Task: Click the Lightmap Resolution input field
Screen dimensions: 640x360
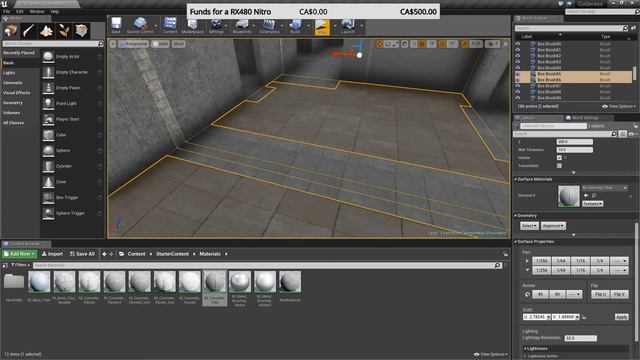Action: click(580, 338)
